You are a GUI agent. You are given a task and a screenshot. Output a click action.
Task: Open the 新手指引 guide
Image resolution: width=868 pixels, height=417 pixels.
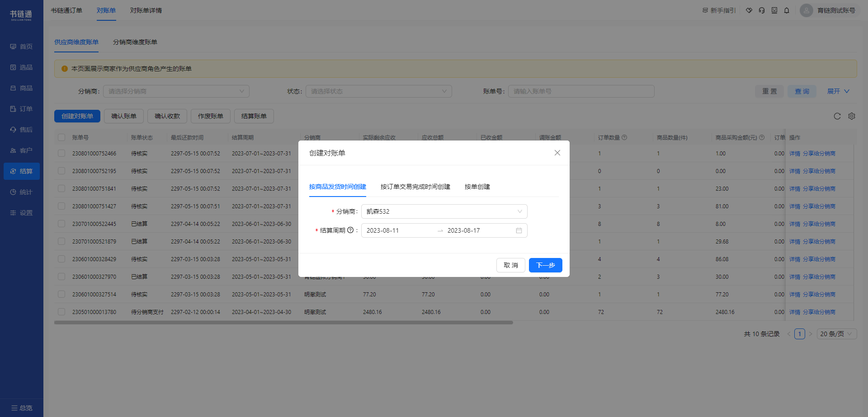[719, 10]
